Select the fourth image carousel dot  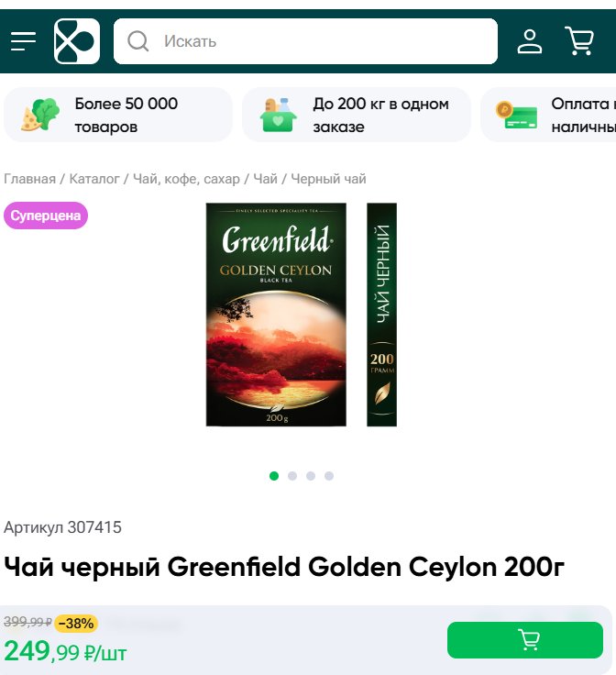(x=329, y=476)
